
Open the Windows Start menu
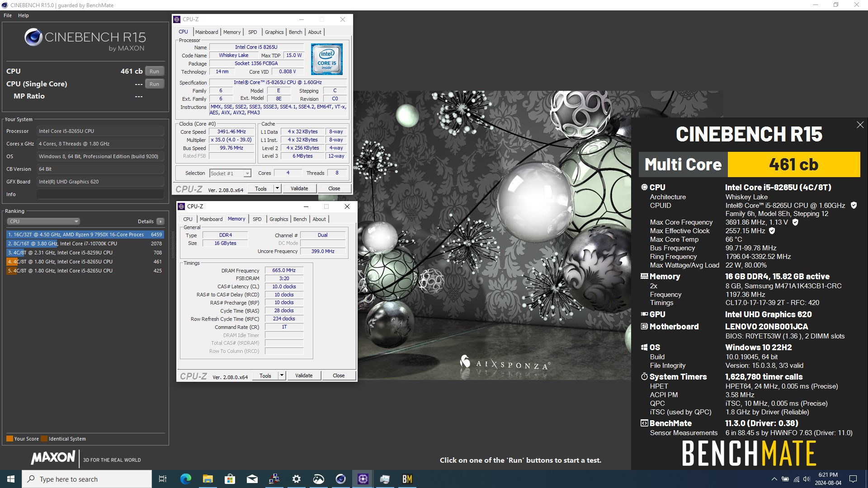point(11,479)
